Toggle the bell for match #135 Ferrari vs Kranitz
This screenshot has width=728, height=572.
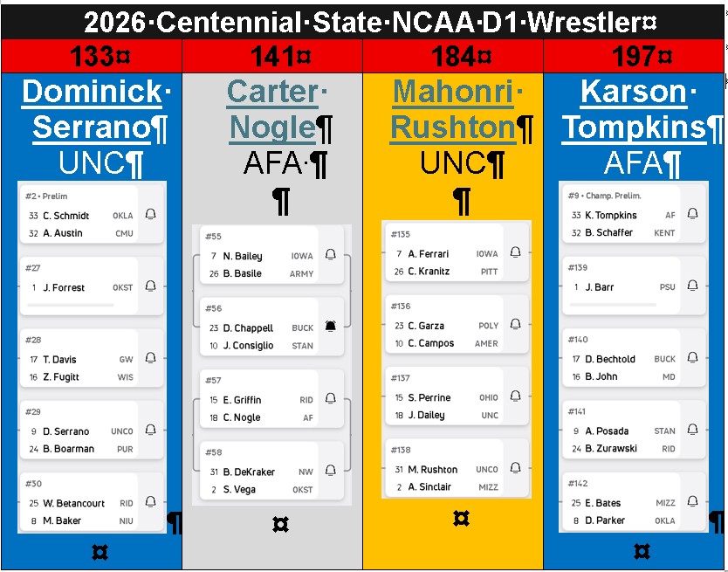point(515,252)
